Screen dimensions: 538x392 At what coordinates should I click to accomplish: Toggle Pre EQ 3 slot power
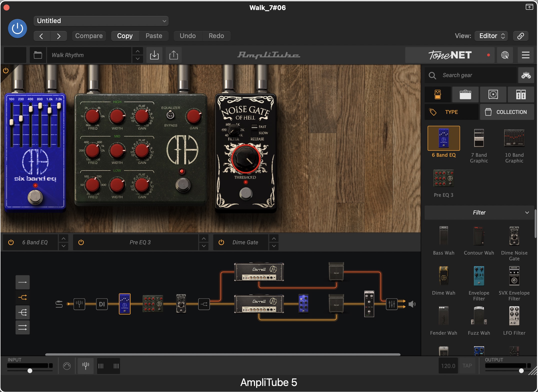coord(81,242)
